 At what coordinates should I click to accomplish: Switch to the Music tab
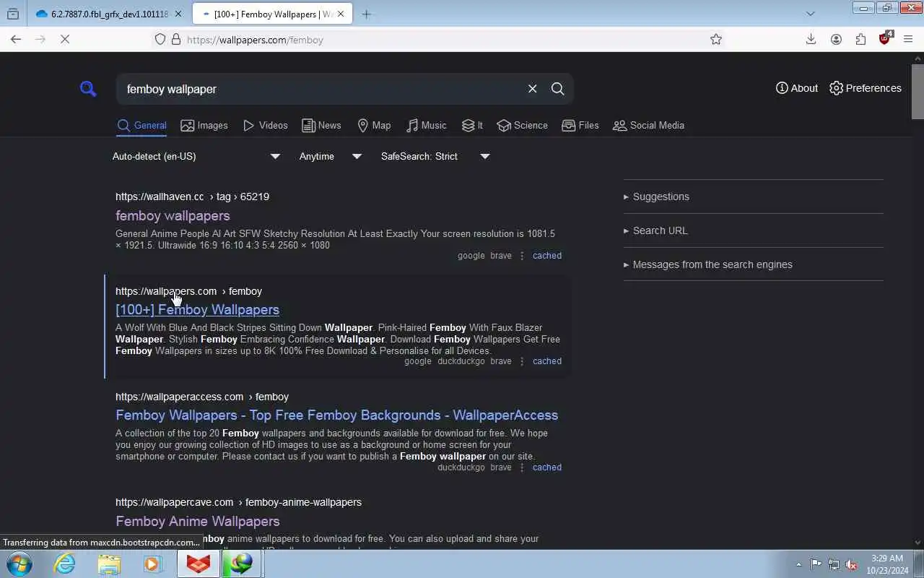coord(426,125)
